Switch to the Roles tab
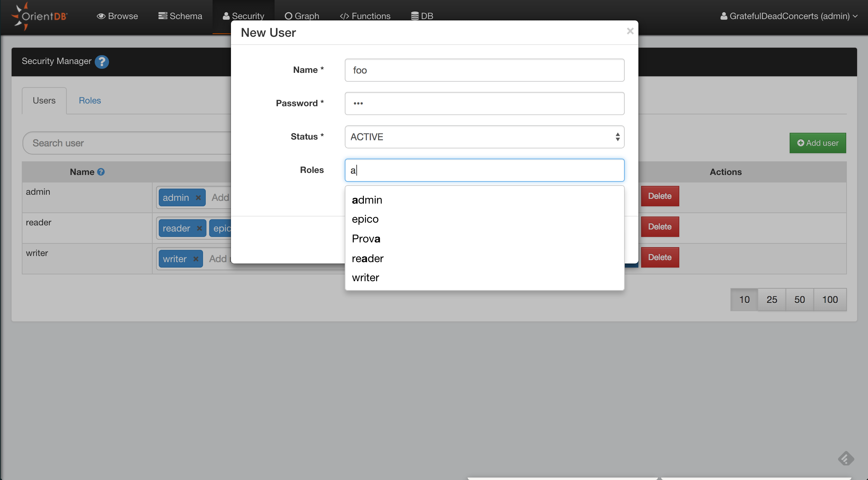 [x=90, y=100]
